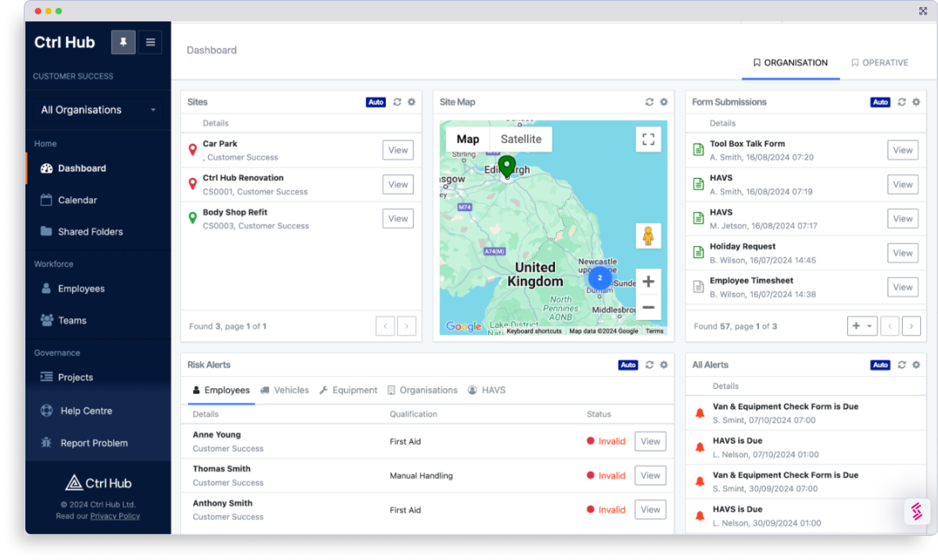This screenshot has width=938, height=560.
Task: View the Ctrl Hub Renovation site
Action: [x=398, y=185]
